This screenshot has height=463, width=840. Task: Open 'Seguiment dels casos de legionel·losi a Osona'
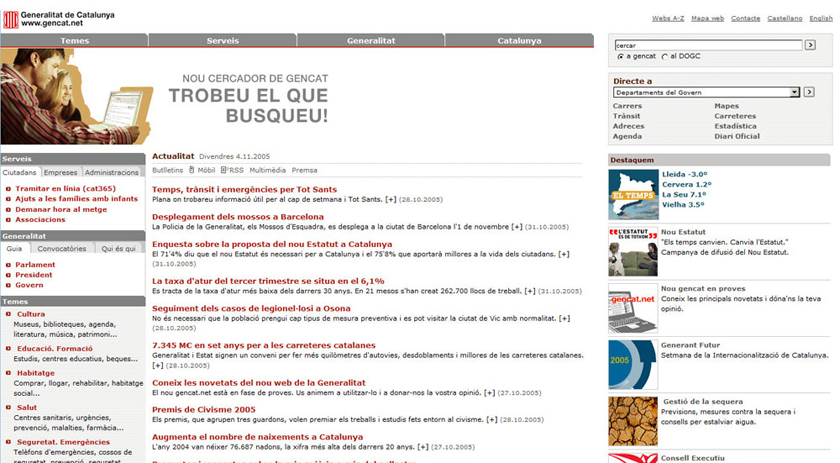(251, 308)
